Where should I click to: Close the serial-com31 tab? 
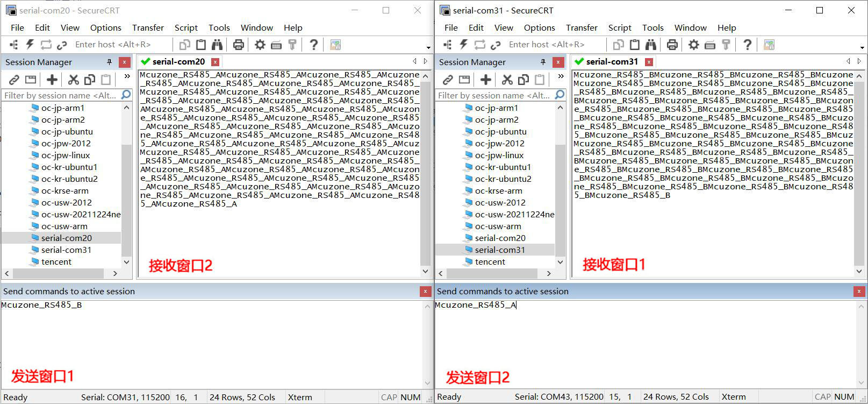(649, 62)
